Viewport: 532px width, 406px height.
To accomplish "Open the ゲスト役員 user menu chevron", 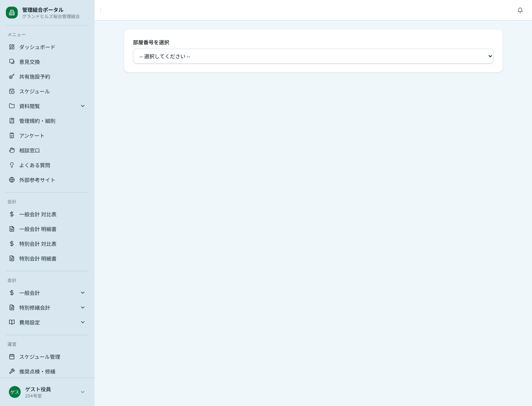I will [83, 392].
